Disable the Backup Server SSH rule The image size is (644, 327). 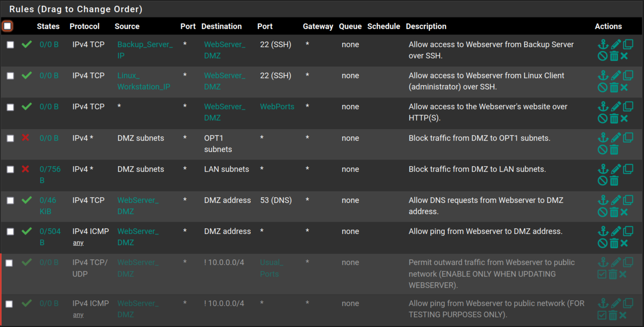pos(602,56)
